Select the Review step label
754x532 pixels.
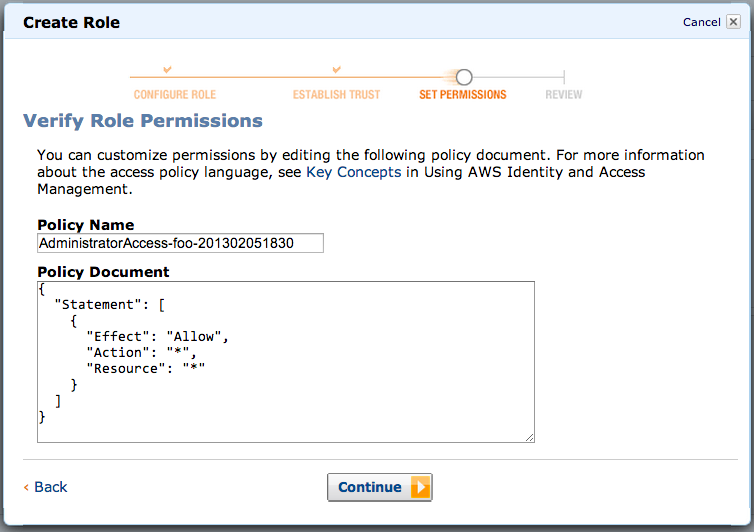[564, 95]
